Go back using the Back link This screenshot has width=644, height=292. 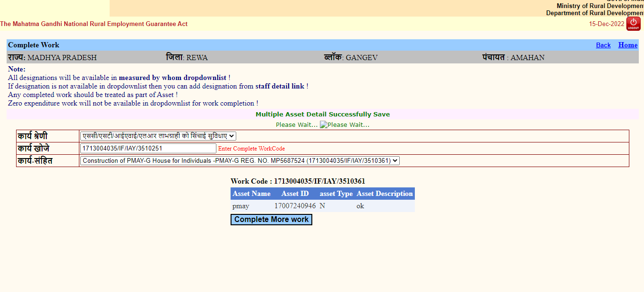603,45
